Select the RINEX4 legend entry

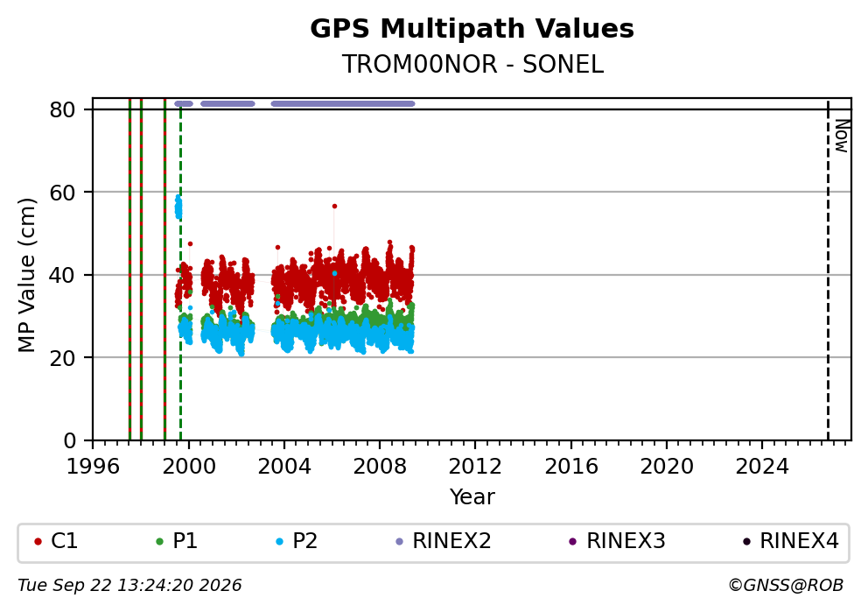(792, 541)
